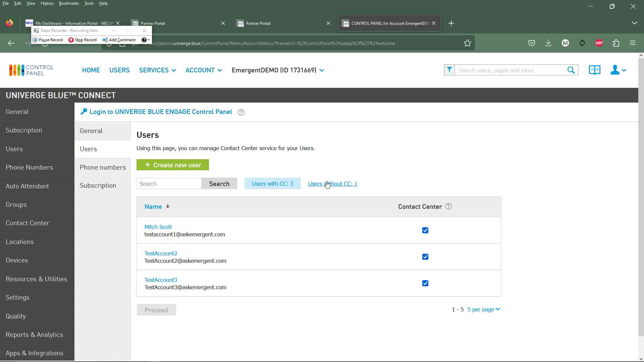The width and height of the screenshot is (644, 362).
Task: Open help question mark next to ENGAGE login
Action: coord(241,112)
